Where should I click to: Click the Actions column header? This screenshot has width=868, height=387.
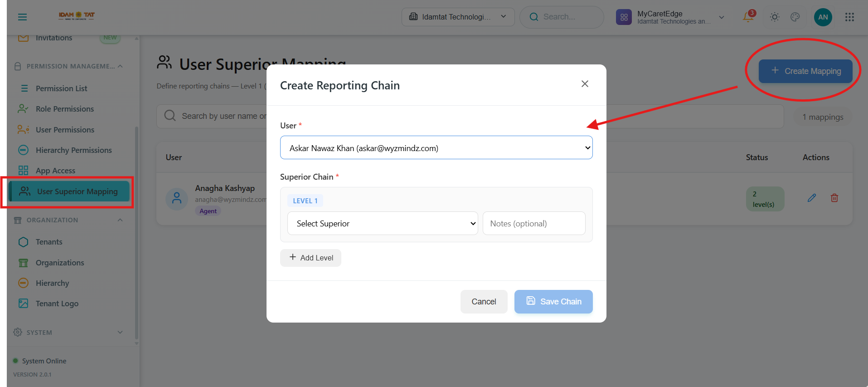pyautogui.click(x=816, y=157)
